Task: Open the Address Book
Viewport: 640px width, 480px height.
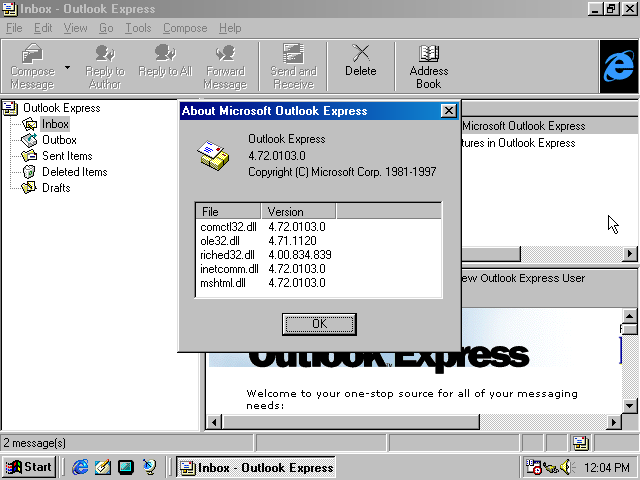Action: (429, 67)
